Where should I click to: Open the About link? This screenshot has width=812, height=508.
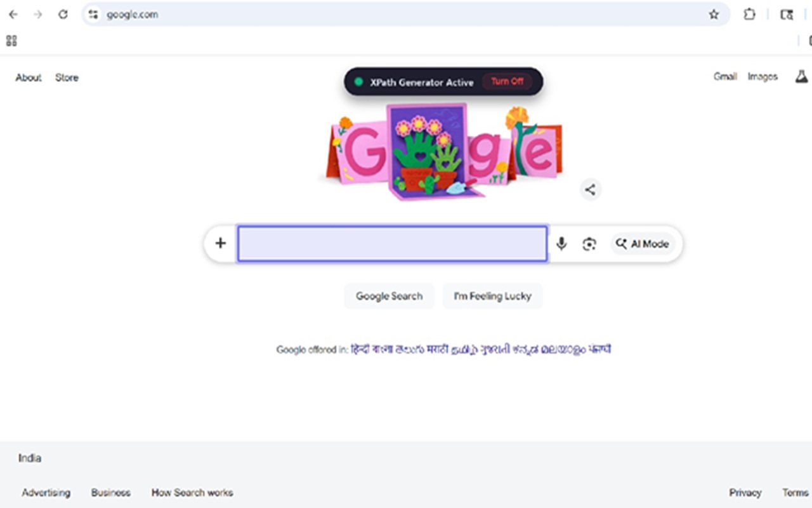click(29, 77)
